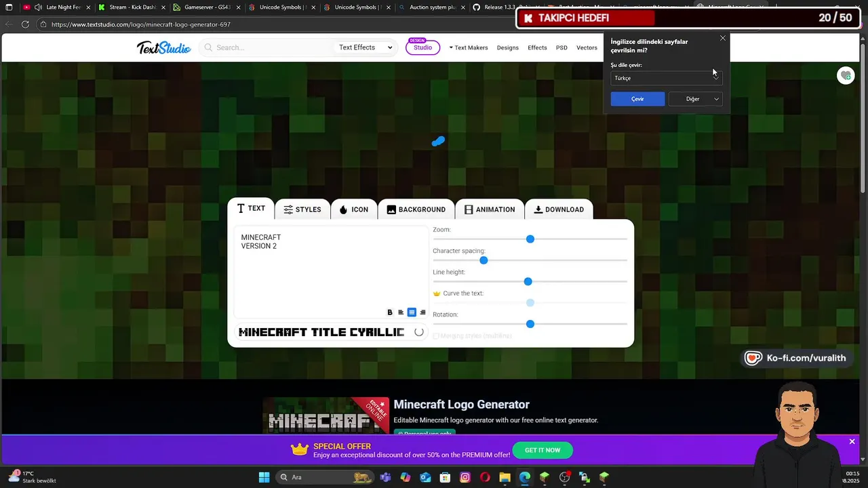This screenshot has height=488, width=868.
Task: Open the STYLES tab
Action: [x=302, y=209]
